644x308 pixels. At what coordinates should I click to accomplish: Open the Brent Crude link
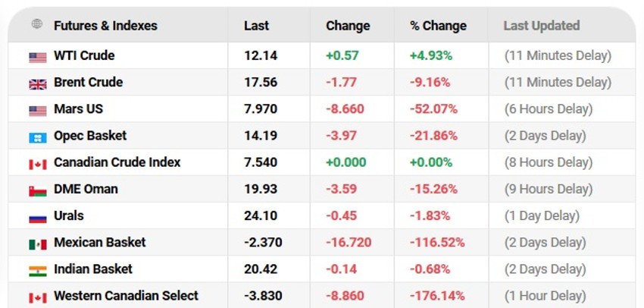(88, 83)
